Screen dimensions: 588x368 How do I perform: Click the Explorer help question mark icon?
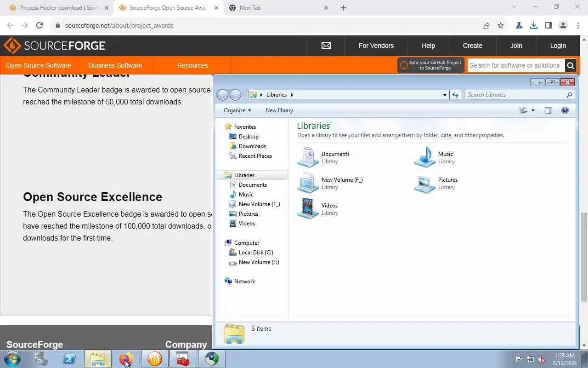click(565, 110)
